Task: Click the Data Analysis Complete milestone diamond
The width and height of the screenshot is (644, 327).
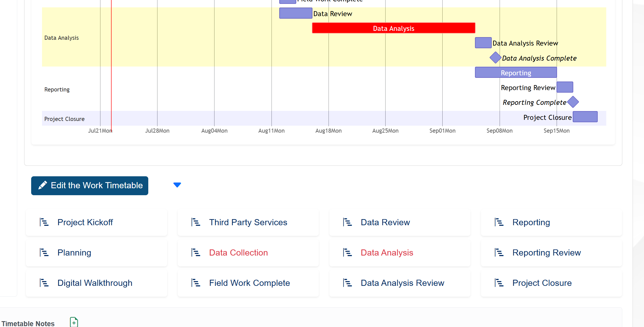Action: click(x=495, y=58)
